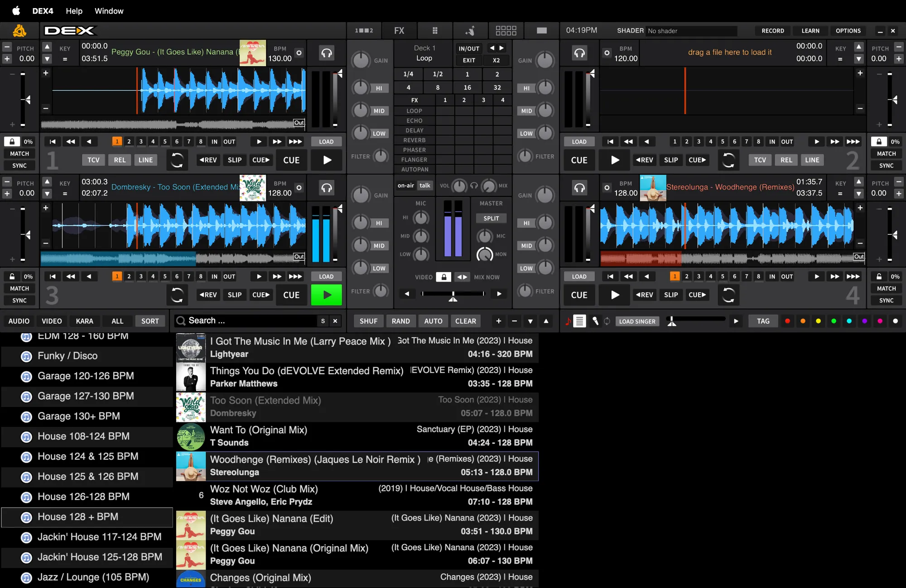The image size is (906, 588).
Task: Click the red color tag swatch
Action: (x=787, y=321)
